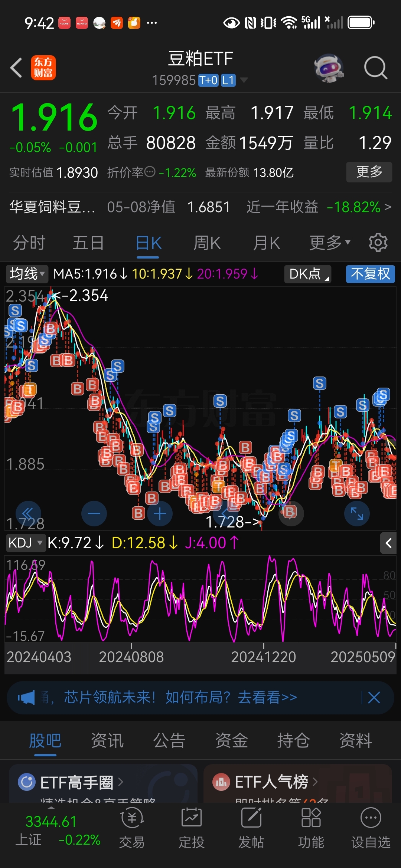
Task: Open the 资金 funds tab
Action: coord(231,741)
